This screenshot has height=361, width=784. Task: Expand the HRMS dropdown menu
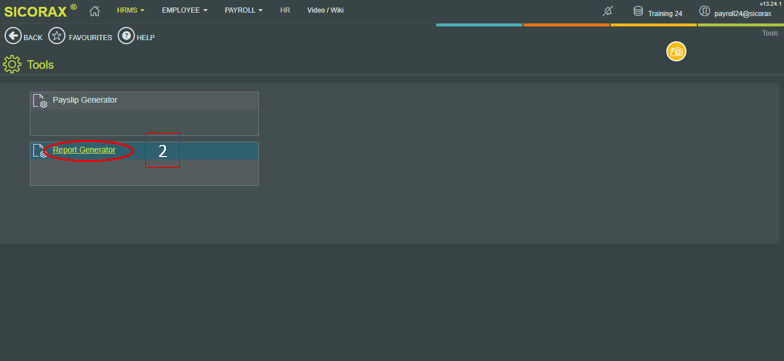point(130,10)
